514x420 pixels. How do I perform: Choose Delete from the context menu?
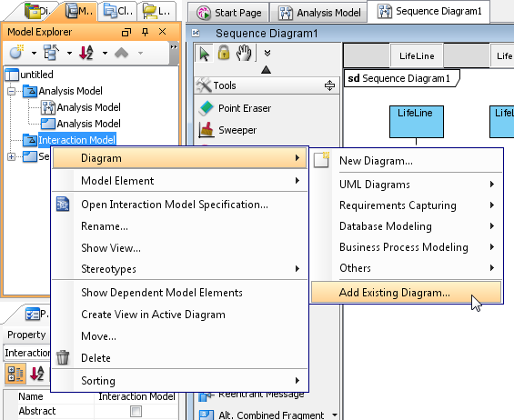pyautogui.click(x=179, y=358)
